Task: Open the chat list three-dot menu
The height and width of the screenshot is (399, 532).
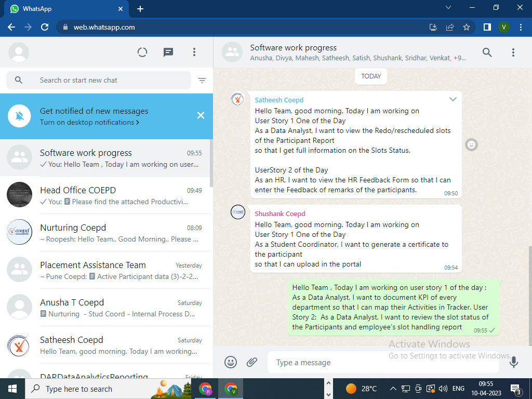Action: (x=194, y=52)
